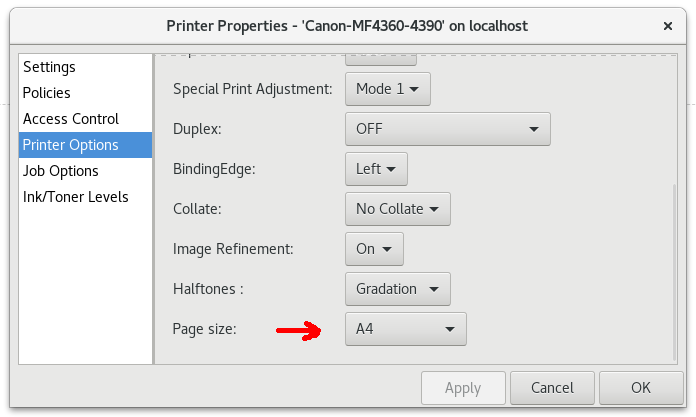
Task: Open the Policies section
Action: pos(85,93)
